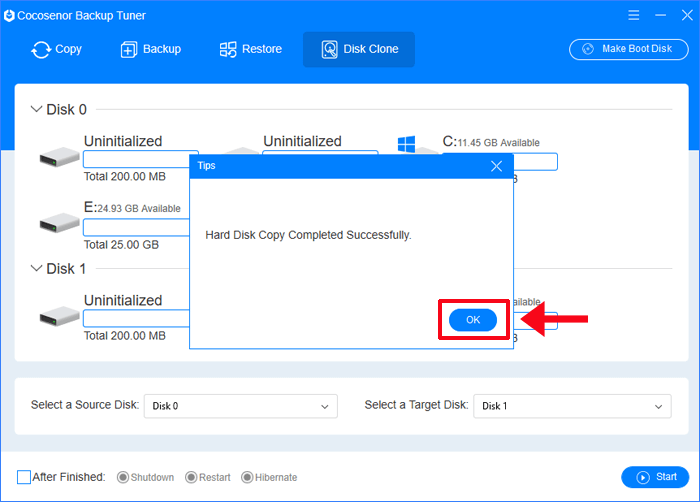This screenshot has width=700, height=502.
Task: Choose the Restart radio option
Action: (x=191, y=477)
